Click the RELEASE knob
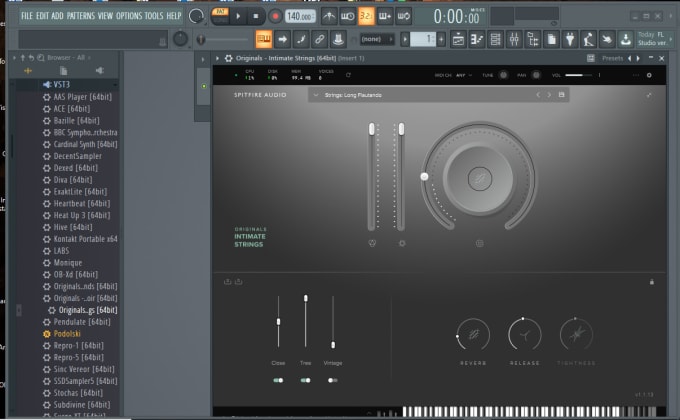The image size is (680, 420). 525,335
